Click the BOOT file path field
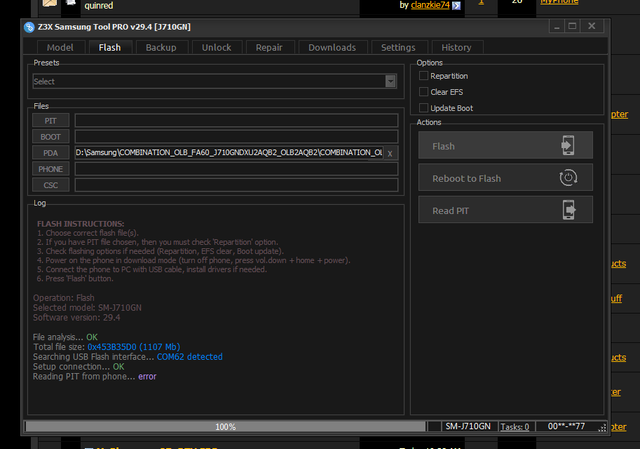Screen dimensions: 640x449 pos(236,137)
